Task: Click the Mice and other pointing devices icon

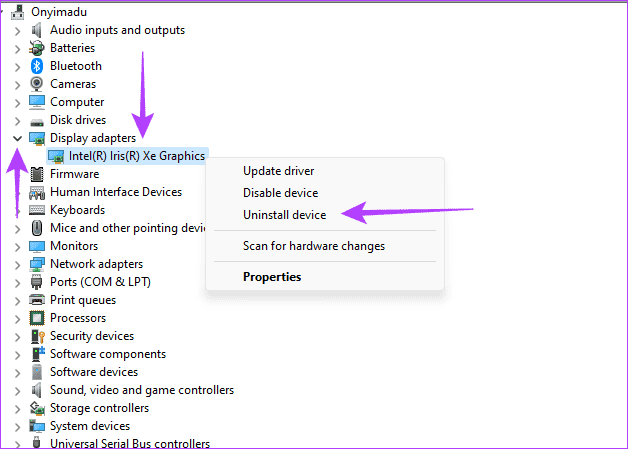Action: (x=36, y=228)
